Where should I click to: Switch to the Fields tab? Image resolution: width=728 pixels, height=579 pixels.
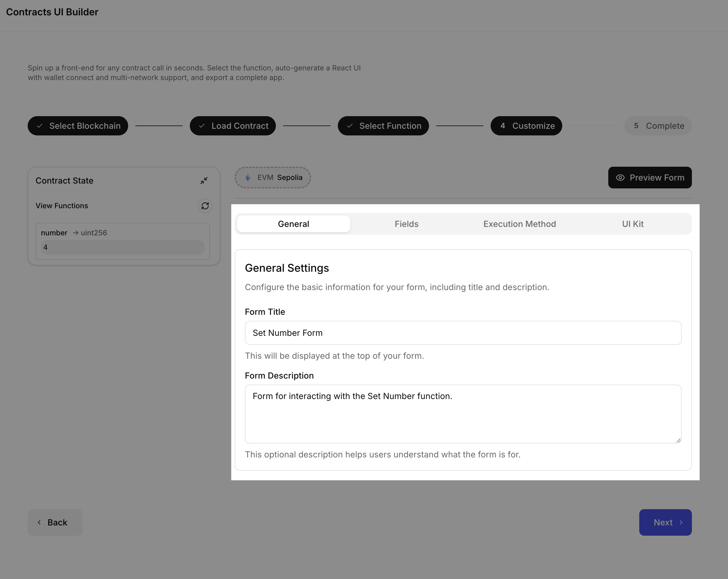point(406,224)
